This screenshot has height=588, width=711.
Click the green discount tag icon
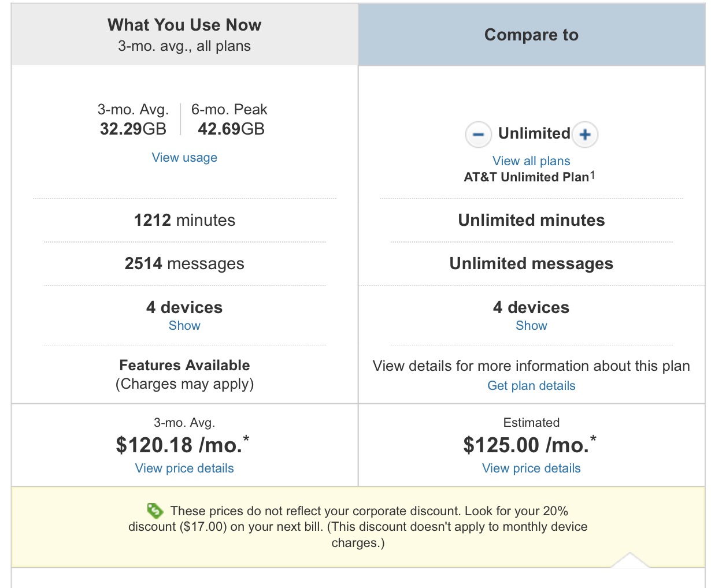155,511
